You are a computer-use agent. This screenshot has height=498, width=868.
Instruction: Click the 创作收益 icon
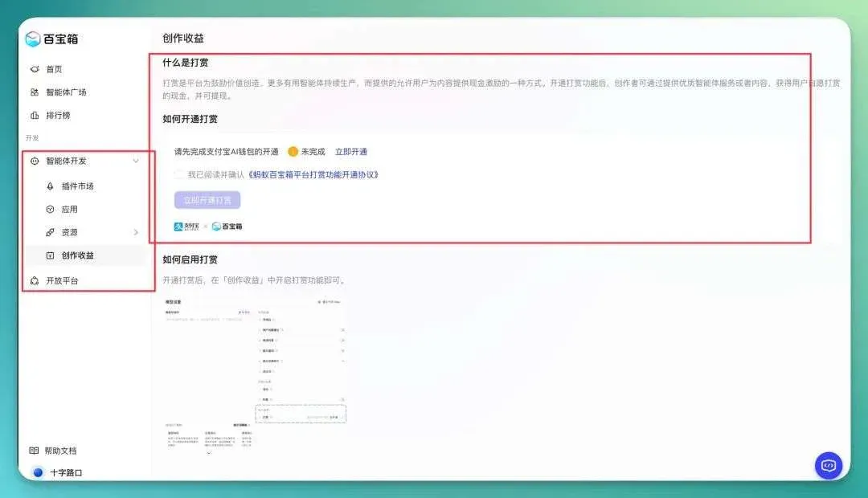[x=51, y=255]
